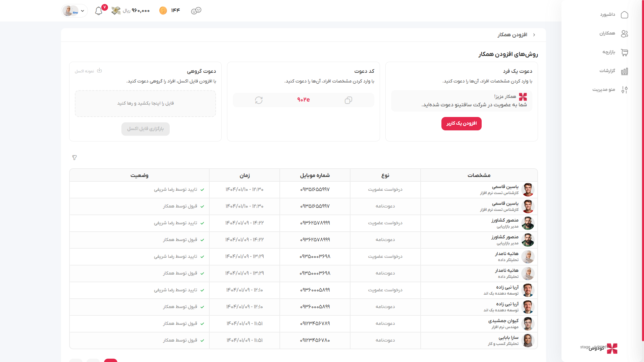
Task: Sort by the زمان column header
Action: click(245, 175)
